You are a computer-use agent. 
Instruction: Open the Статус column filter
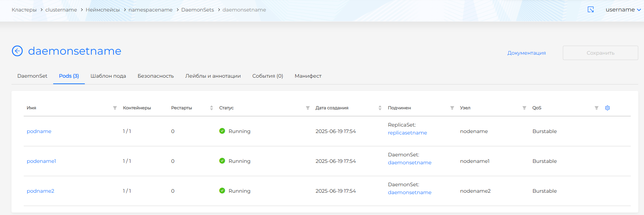(307, 108)
